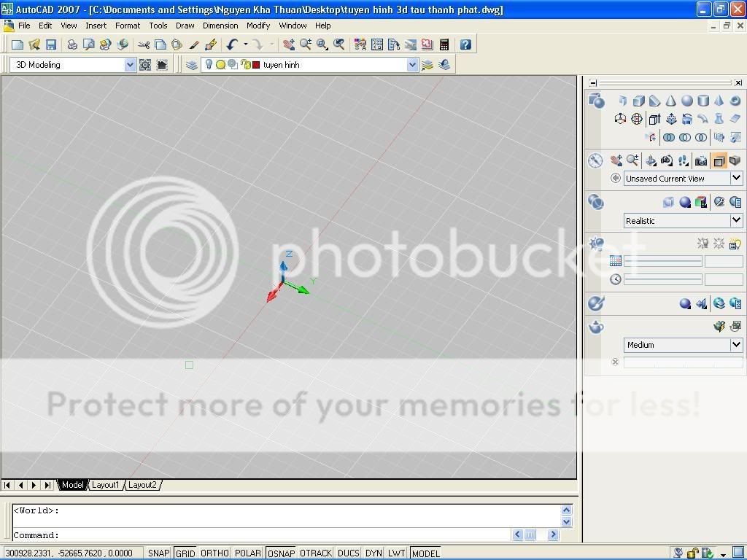Screen dimensions: 747x560
Task: Cut selection with the scissors icon
Action: 144,44
